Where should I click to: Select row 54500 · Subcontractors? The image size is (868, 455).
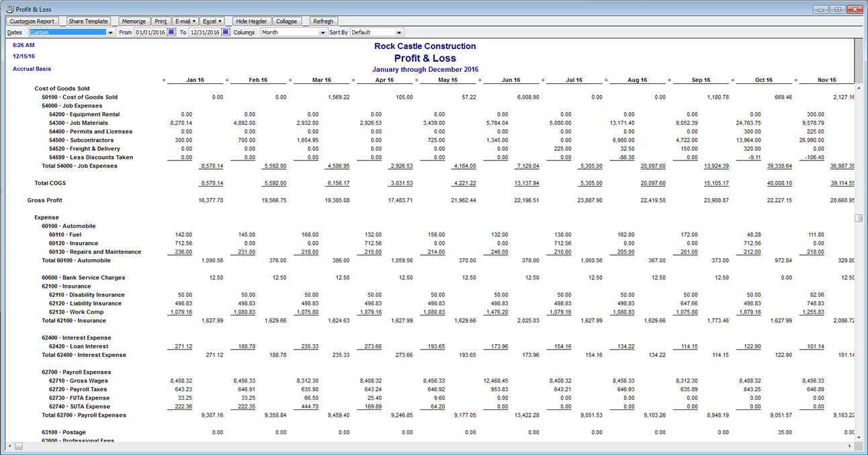(x=81, y=140)
